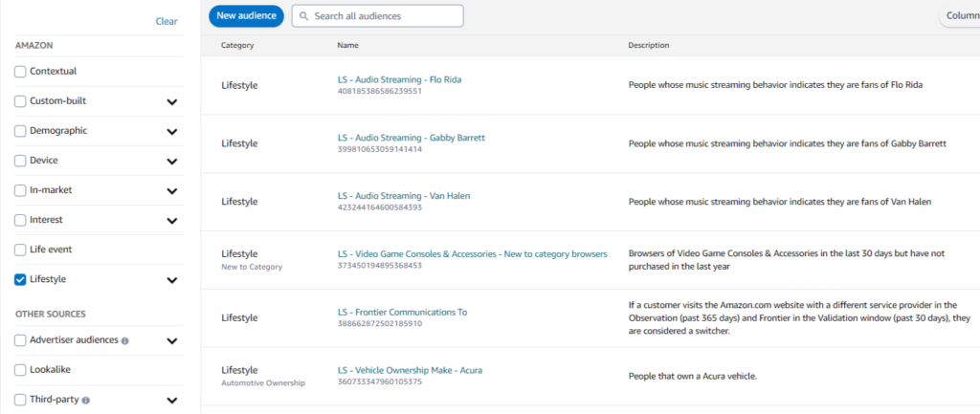
Task: Open LS - Vehicle Ownership Make - Acura
Action: [x=410, y=370]
